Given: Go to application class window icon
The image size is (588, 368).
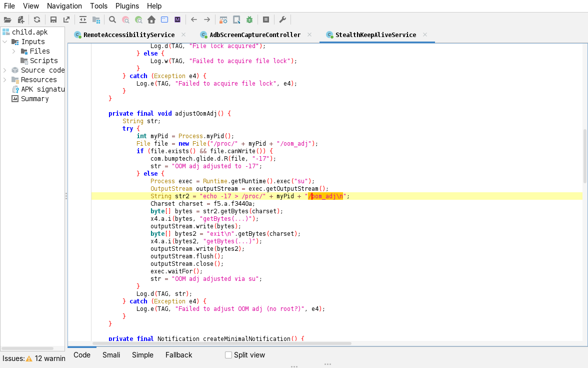Looking at the screenshot, I should coord(164,20).
